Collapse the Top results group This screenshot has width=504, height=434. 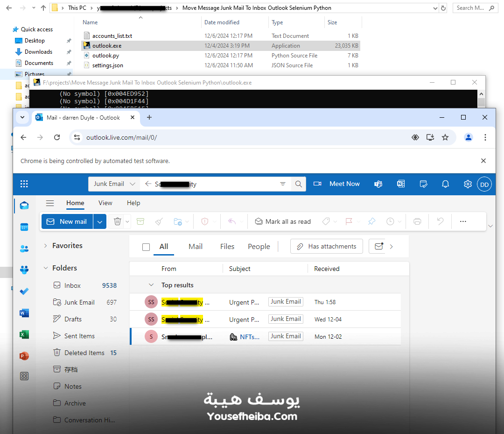[151, 285]
